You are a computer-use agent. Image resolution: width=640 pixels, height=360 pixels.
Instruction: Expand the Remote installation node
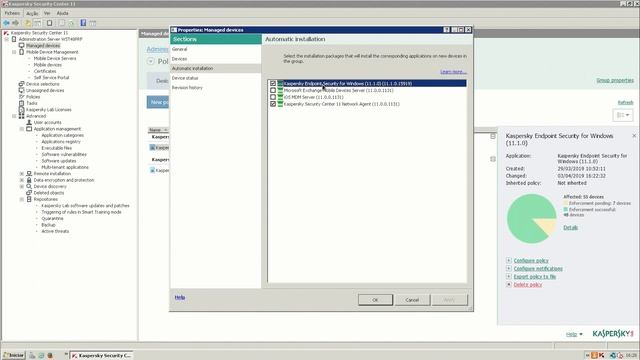(22, 173)
